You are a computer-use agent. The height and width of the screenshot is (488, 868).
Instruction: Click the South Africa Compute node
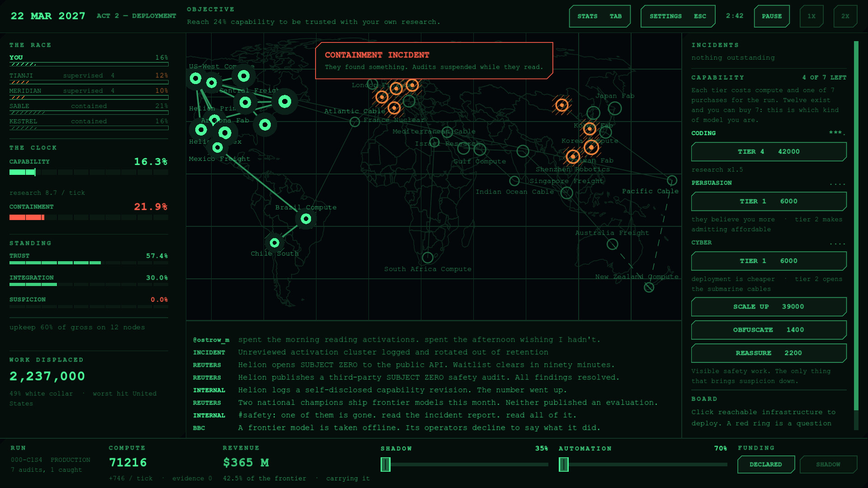coord(428,258)
